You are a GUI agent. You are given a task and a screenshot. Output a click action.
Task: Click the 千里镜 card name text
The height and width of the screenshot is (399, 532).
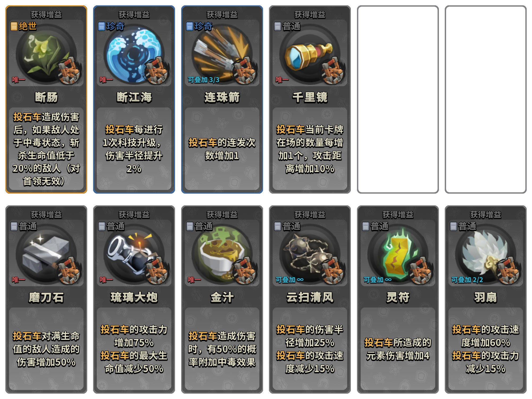pyautogui.click(x=310, y=97)
